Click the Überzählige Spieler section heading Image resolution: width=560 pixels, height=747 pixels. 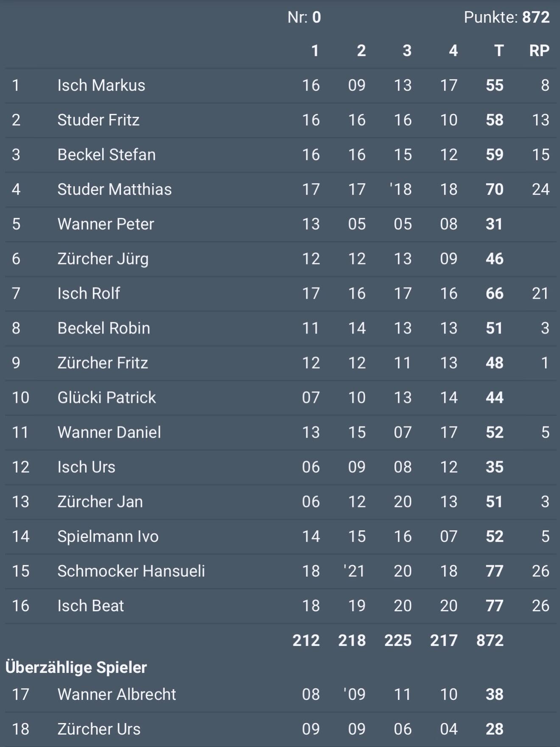[76, 668]
